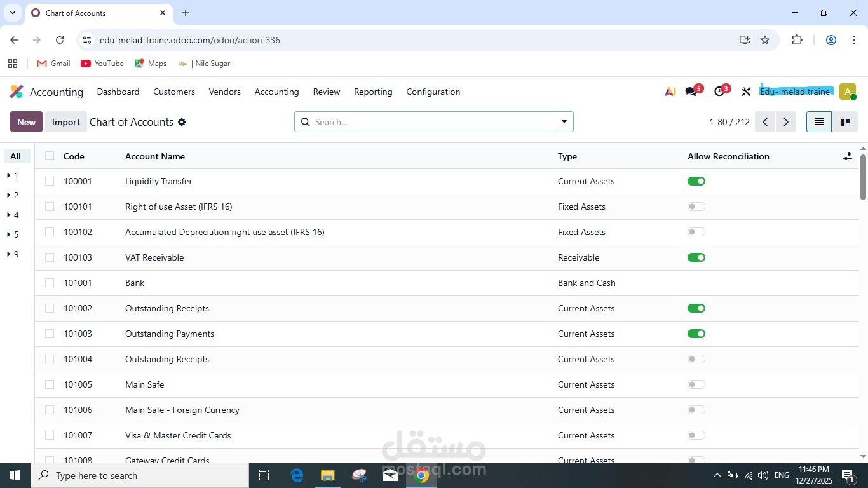Open the activities clock icon
868x488 pixels.
point(719,91)
